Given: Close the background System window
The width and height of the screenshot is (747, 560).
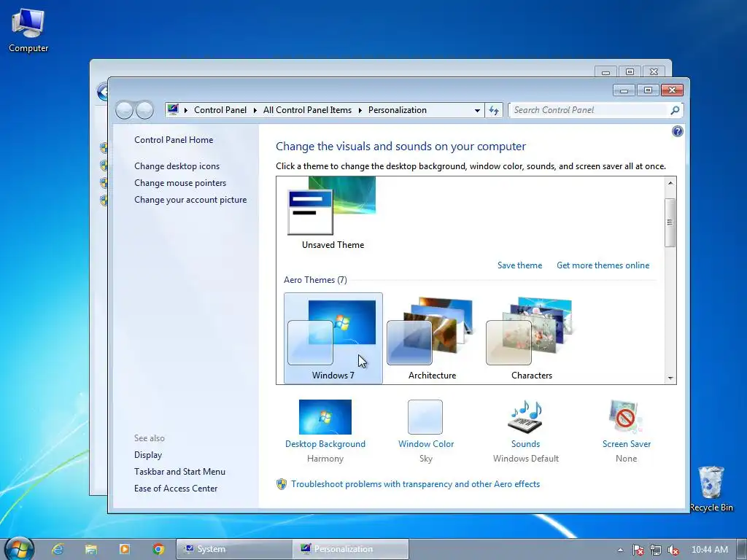Looking at the screenshot, I should [x=654, y=72].
